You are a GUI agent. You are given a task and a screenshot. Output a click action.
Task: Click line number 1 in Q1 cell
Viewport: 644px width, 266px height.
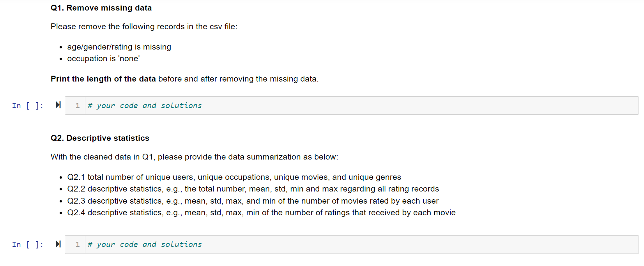coord(78,106)
